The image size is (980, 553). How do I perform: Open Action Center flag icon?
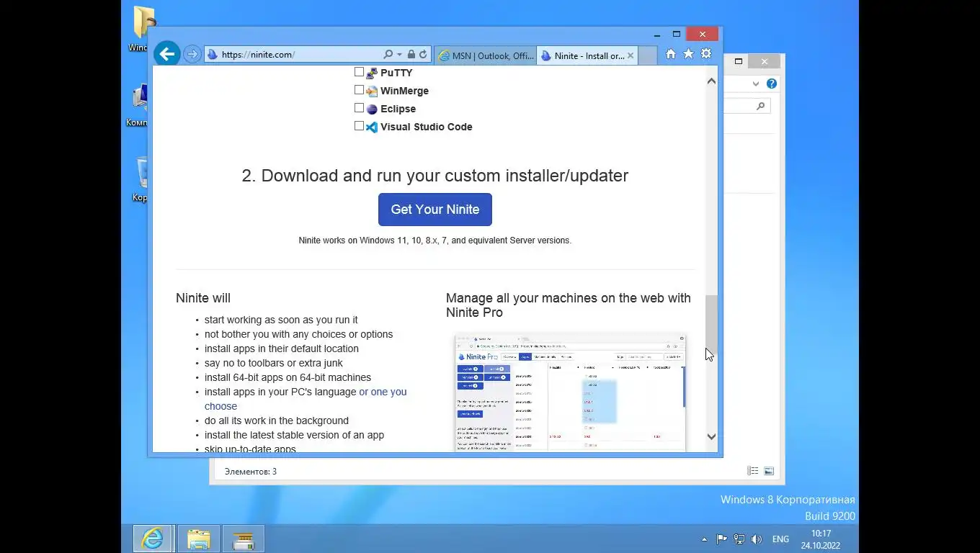click(x=721, y=539)
